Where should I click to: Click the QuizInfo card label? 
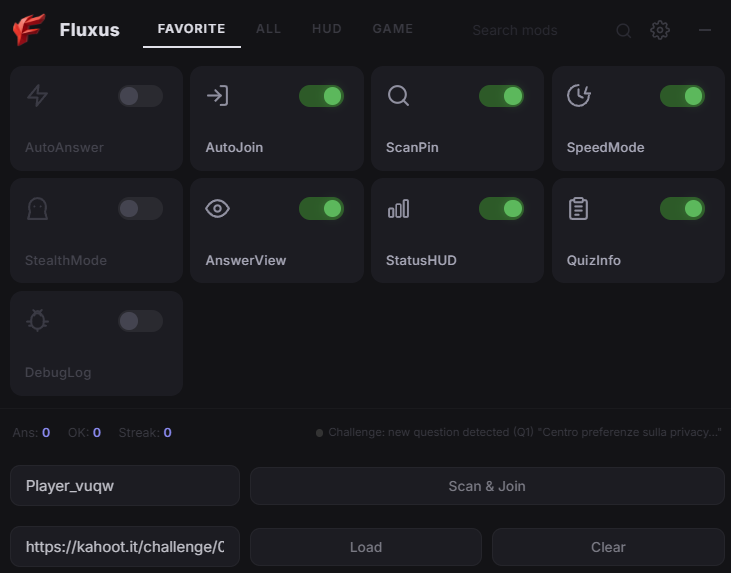click(x=593, y=260)
